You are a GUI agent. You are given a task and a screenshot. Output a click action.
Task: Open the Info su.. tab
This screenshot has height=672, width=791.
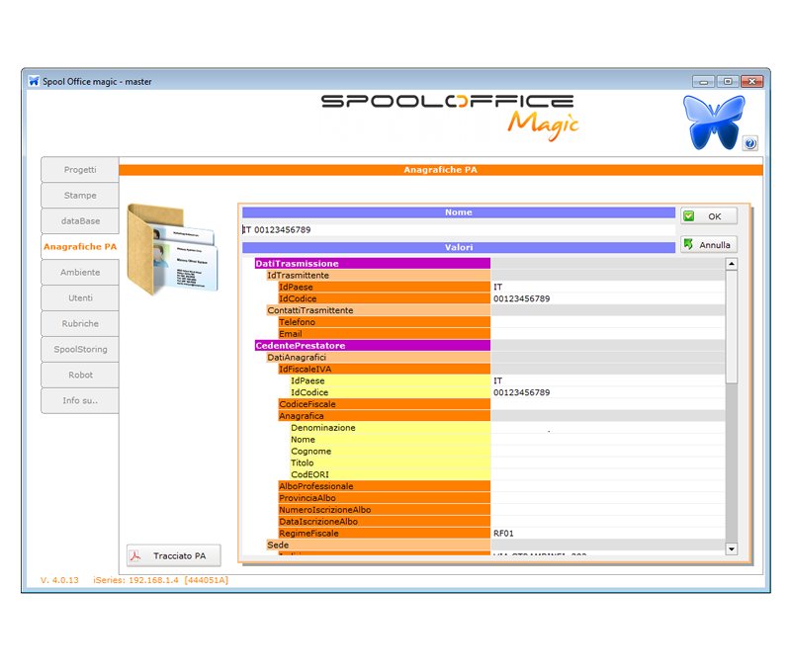80,401
